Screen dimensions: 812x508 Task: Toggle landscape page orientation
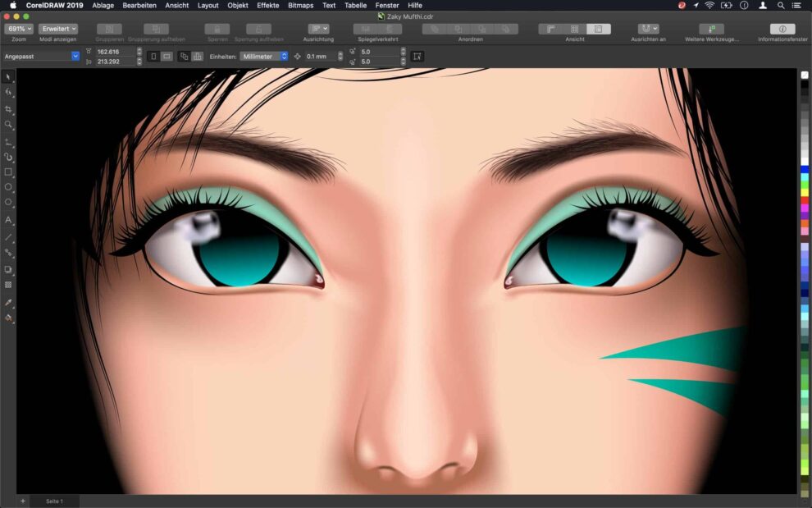[x=167, y=56]
